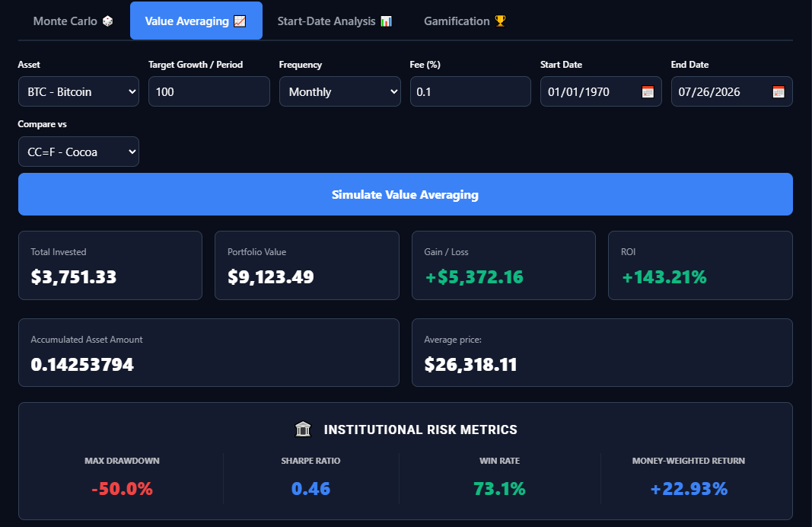812x527 pixels.
Task: Click the Max Drawdown value -50.0%
Action: pyautogui.click(x=123, y=488)
